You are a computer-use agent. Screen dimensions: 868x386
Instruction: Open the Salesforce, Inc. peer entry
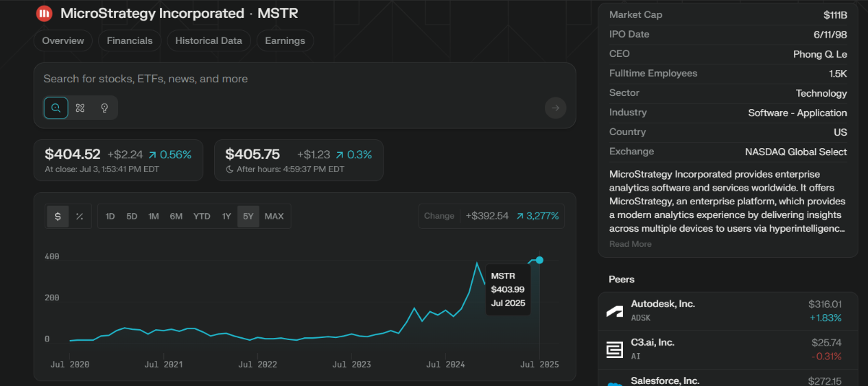pos(728,379)
